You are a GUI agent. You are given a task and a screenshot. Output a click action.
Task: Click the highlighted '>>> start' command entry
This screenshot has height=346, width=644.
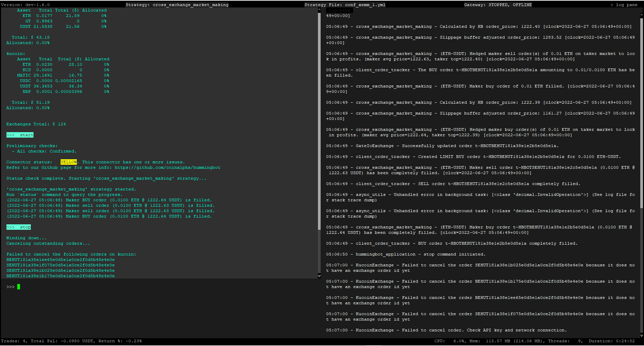click(20, 135)
